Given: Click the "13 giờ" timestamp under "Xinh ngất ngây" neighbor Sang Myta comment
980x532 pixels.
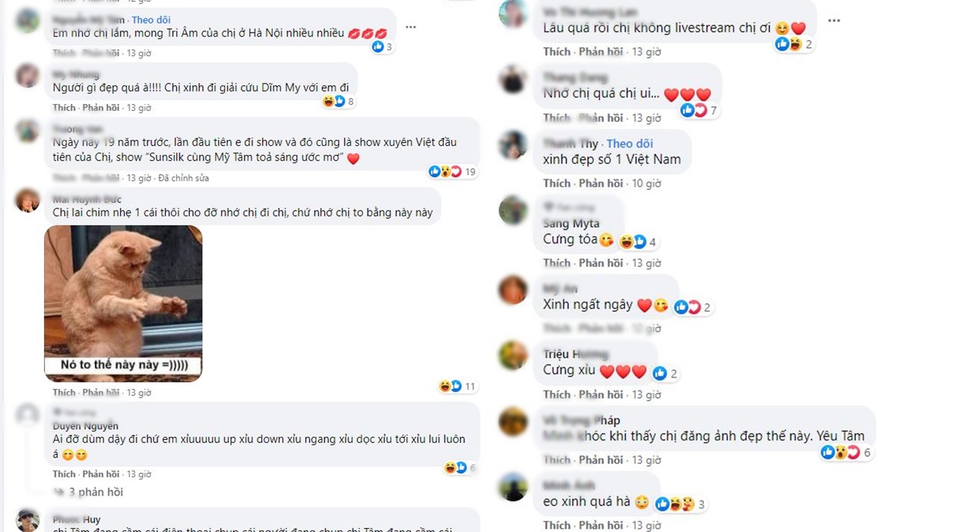Looking at the screenshot, I should pos(646,263).
